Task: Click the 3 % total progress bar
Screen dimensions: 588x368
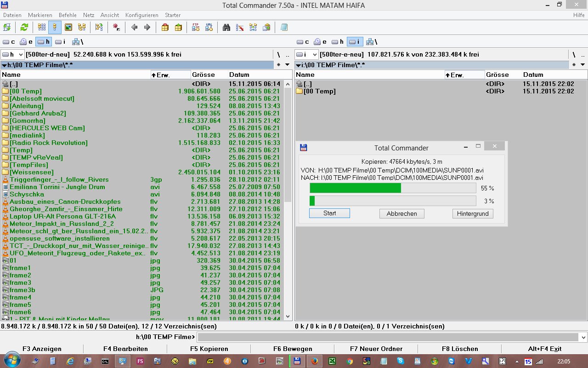Action: coord(393,201)
